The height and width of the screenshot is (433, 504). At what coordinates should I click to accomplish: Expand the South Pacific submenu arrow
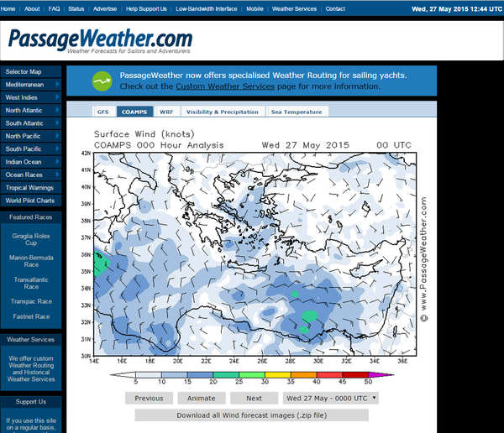click(57, 149)
